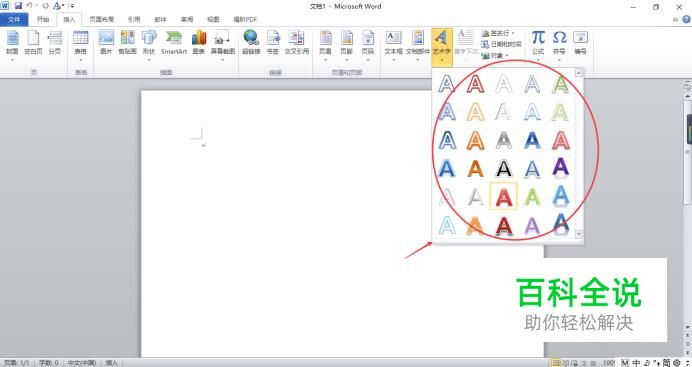This screenshot has height=367, width=692.
Task: Open the 文件 File tab
Action: (x=14, y=19)
